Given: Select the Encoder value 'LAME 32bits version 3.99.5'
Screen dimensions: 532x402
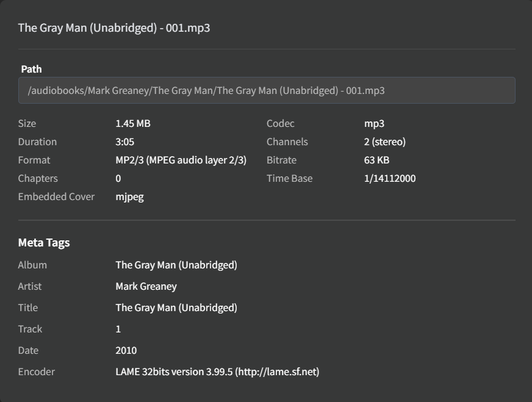Looking at the screenshot, I should pos(174,372).
